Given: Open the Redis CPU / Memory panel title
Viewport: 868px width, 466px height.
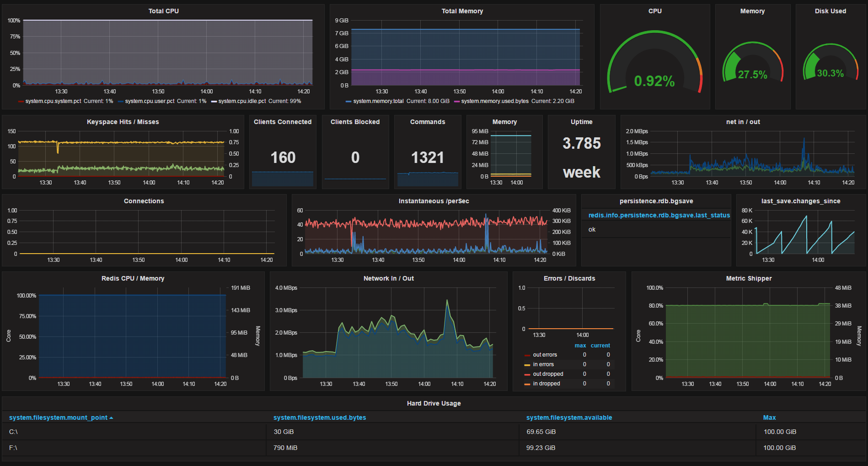Looking at the screenshot, I should [x=133, y=278].
